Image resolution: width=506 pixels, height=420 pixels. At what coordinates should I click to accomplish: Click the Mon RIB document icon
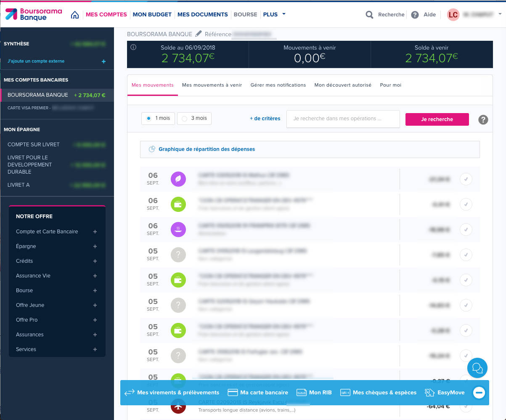point(301,393)
